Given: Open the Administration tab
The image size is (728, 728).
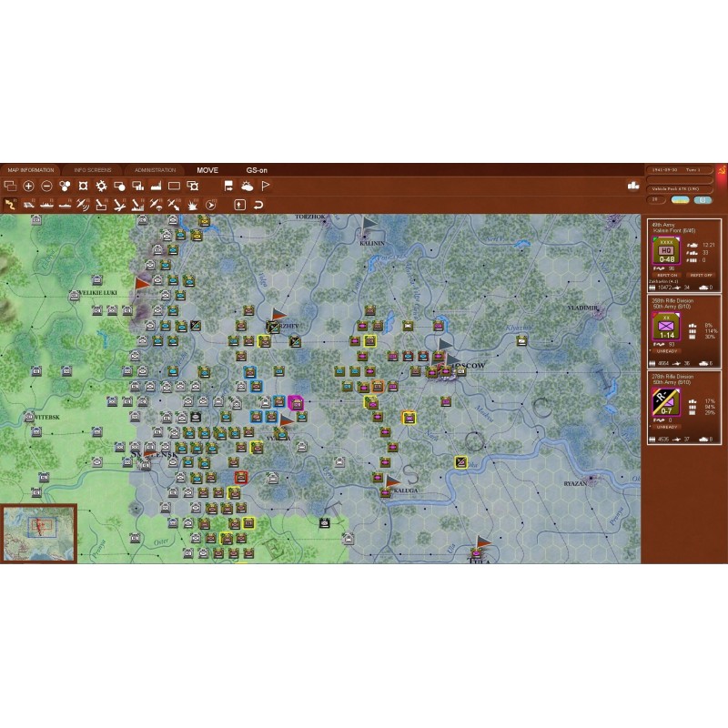Looking at the screenshot, I should pos(155,170).
